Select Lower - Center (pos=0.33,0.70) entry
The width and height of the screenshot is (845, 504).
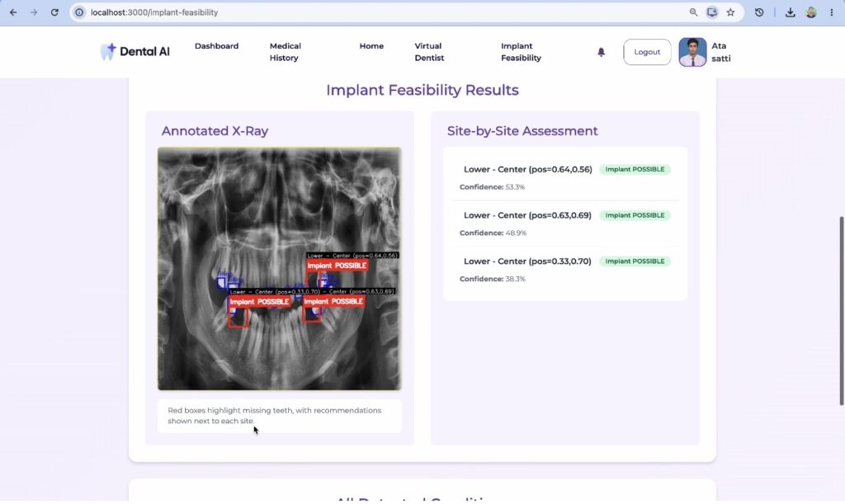click(527, 261)
